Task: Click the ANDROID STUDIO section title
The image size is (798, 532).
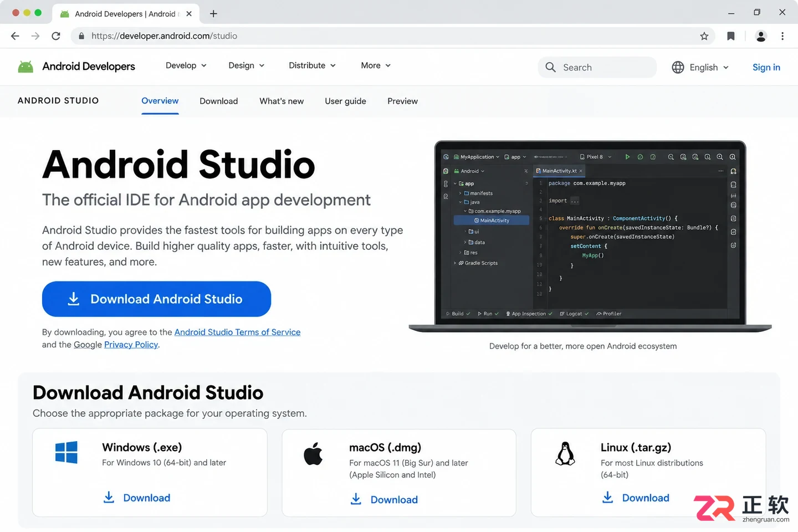Action: coord(58,100)
